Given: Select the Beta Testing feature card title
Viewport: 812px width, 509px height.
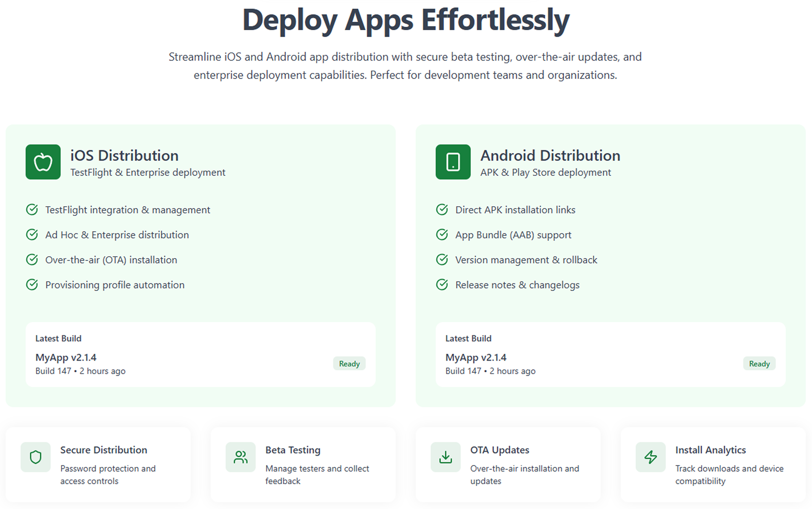Looking at the screenshot, I should pyautogui.click(x=293, y=450).
